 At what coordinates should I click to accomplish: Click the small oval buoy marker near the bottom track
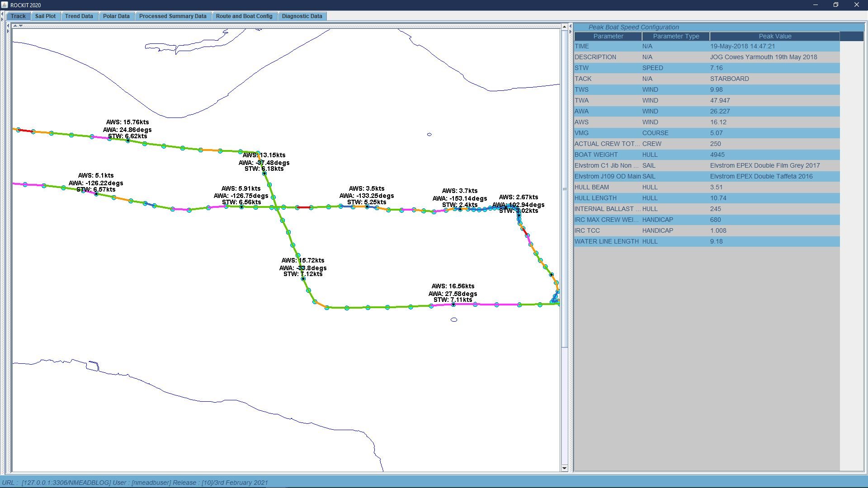click(x=454, y=320)
